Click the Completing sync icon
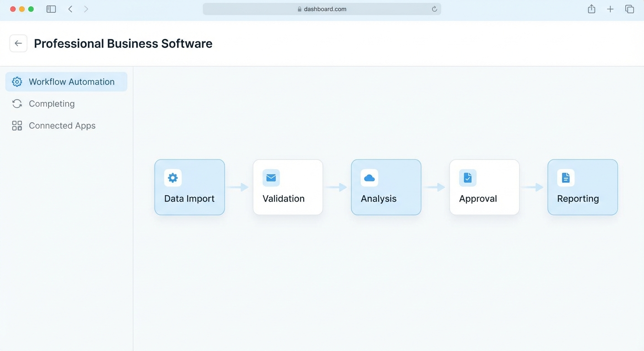The width and height of the screenshot is (644, 351). coord(17,103)
